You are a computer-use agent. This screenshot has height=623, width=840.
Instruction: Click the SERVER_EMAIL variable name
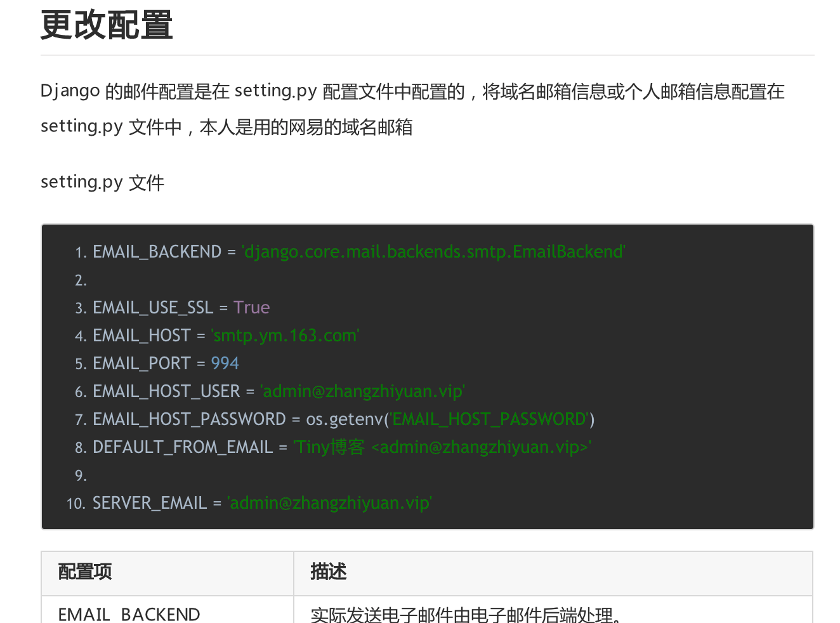(150, 503)
